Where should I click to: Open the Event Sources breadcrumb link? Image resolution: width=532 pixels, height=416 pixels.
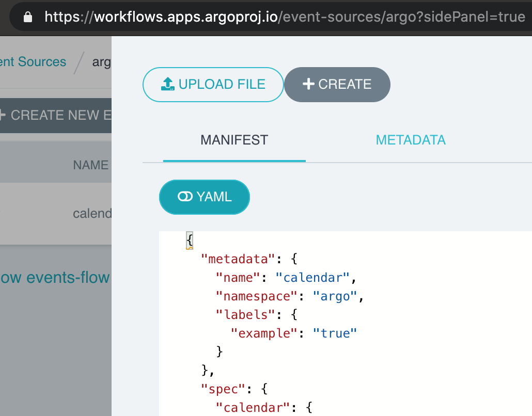[x=33, y=62]
